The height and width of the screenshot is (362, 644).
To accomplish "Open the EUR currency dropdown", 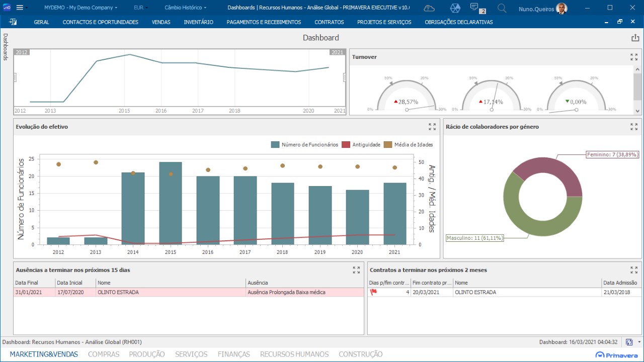I will point(141,8).
